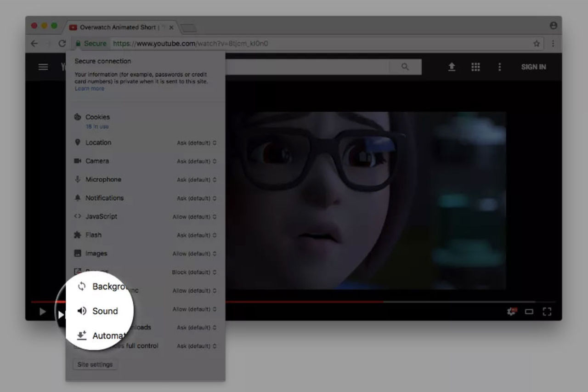Navigate back using the browser back arrow
The image size is (588, 392).
pos(34,43)
